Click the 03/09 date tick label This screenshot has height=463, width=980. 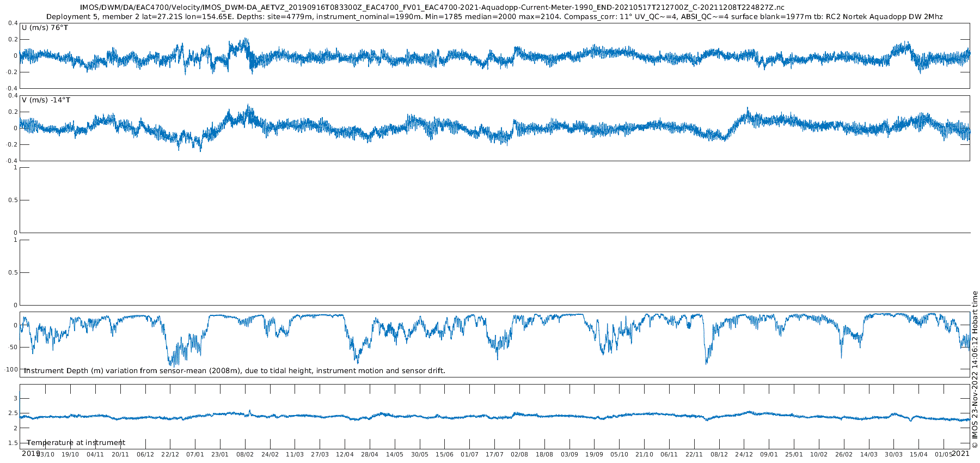(569, 454)
